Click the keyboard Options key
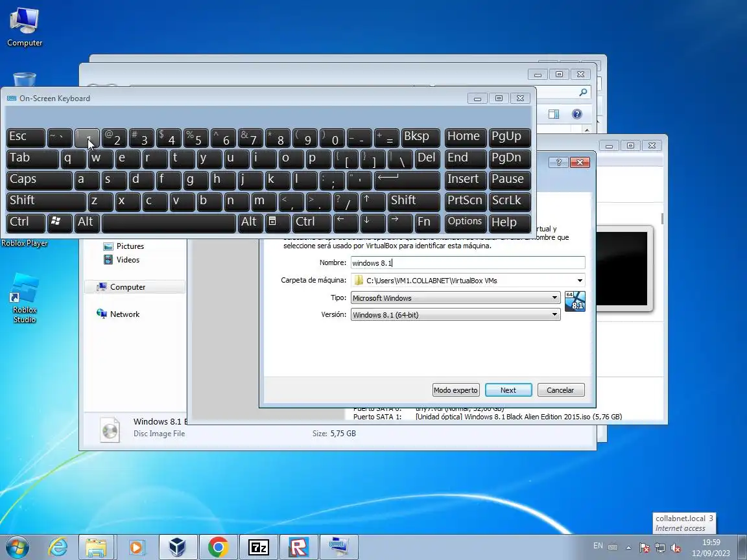The width and height of the screenshot is (747, 560). click(466, 224)
